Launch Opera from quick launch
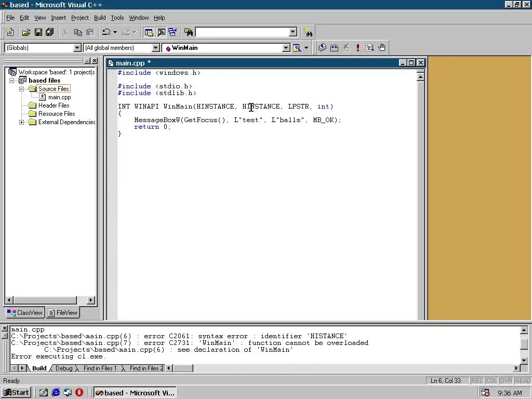The height and width of the screenshot is (399, 532). coord(79,393)
